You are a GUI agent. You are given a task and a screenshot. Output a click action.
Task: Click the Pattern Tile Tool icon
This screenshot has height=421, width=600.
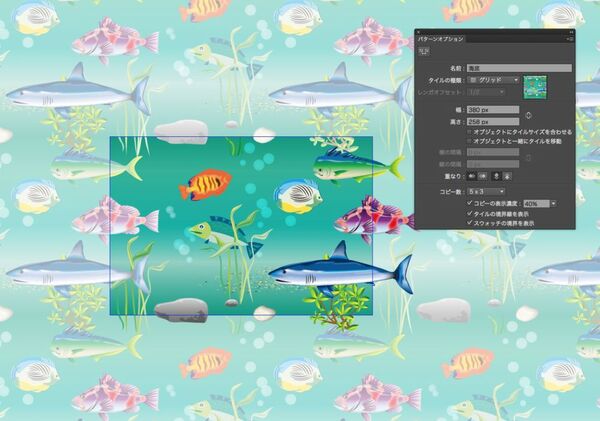tap(424, 51)
